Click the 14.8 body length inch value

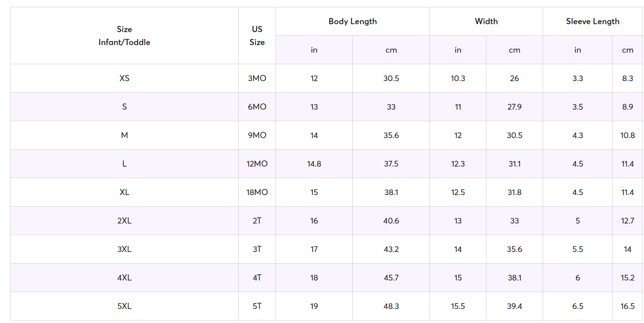314,164
